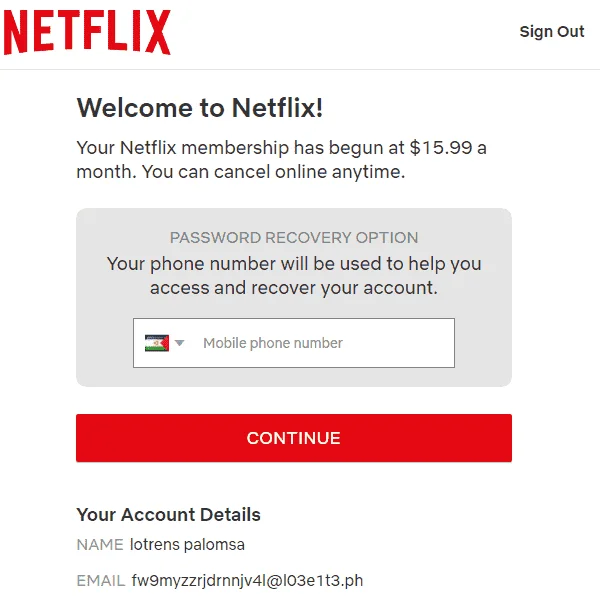Click the 'cancel online anytime' sentence

[x=272, y=172]
